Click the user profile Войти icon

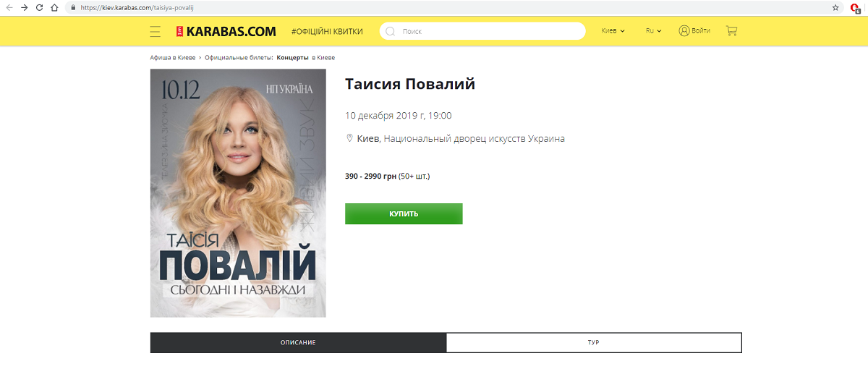click(x=684, y=31)
